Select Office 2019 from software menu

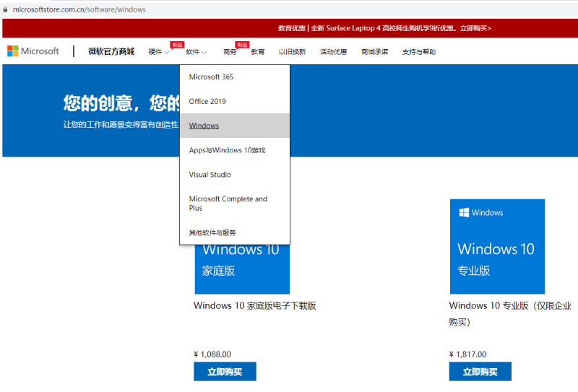pos(235,101)
